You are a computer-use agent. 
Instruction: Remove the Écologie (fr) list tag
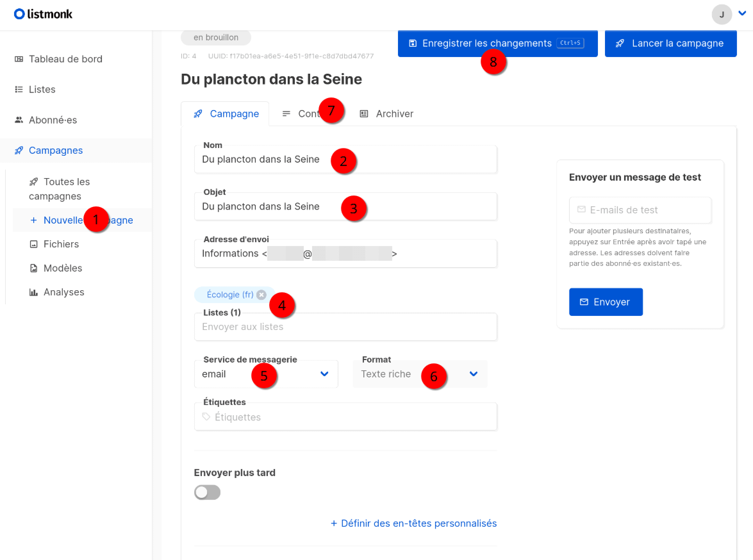(x=261, y=294)
